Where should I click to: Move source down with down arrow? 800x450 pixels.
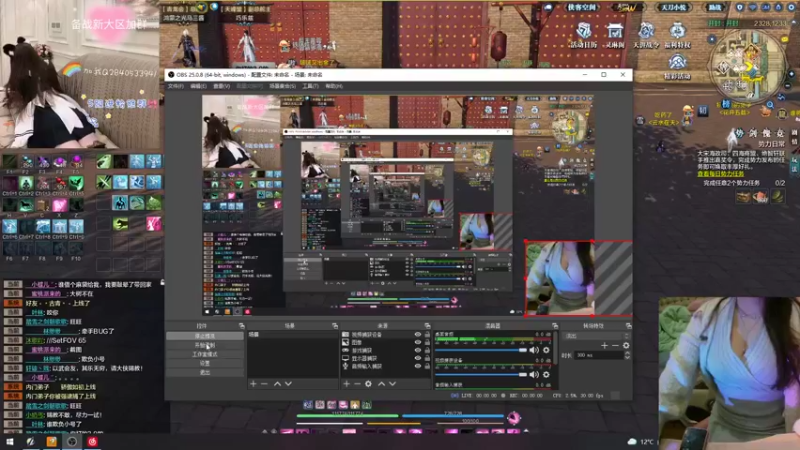coord(392,384)
